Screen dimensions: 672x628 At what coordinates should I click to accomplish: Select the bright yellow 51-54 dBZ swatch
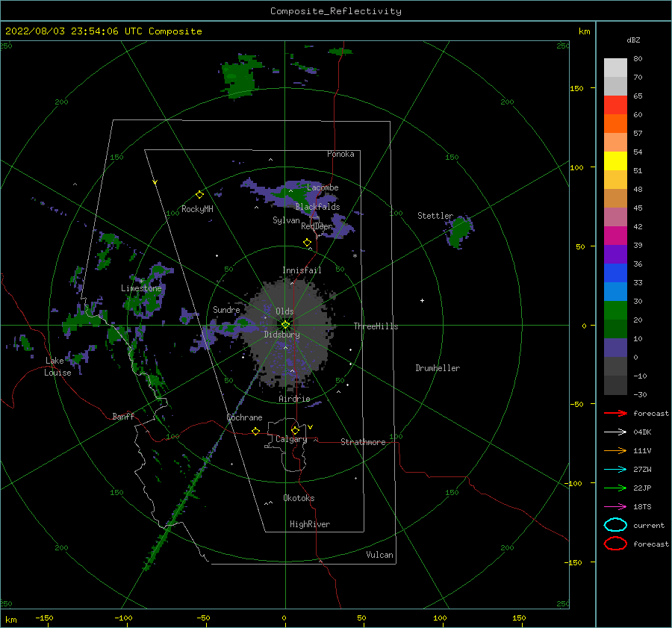coord(615,161)
